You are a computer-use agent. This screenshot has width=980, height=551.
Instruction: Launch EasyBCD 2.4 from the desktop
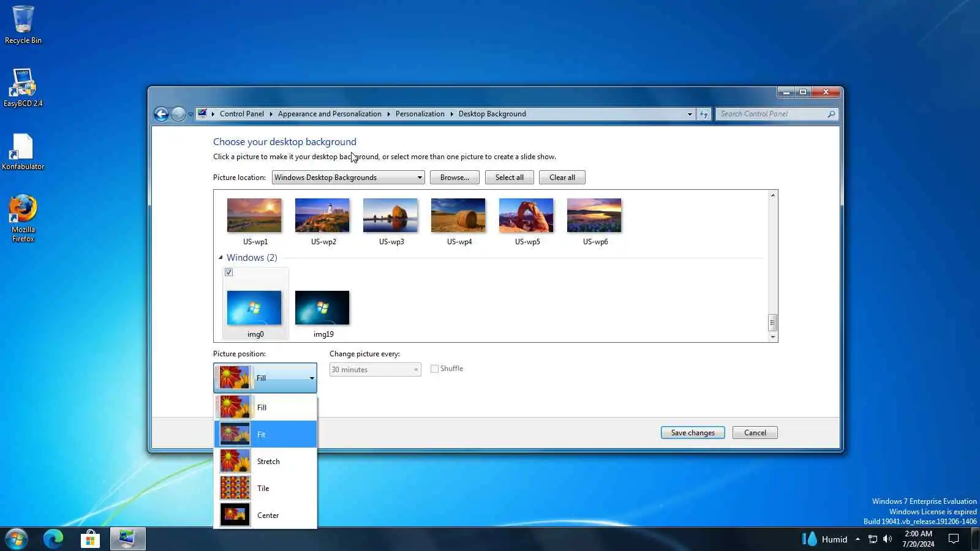(23, 88)
